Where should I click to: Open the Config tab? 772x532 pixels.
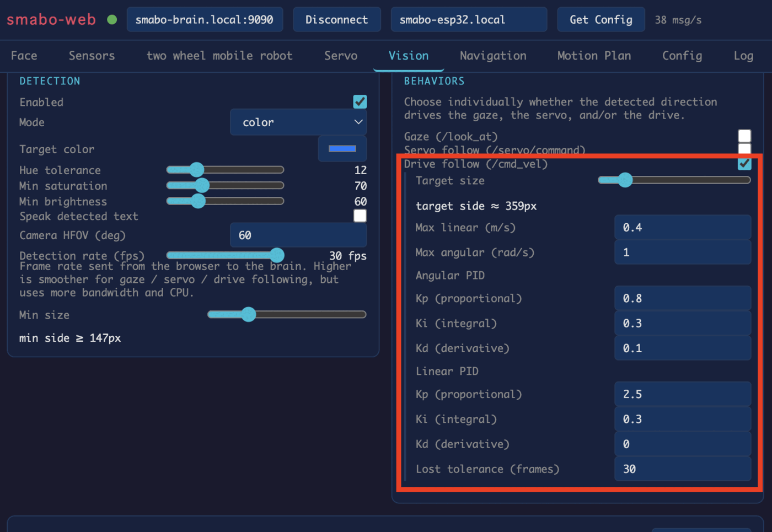point(682,56)
